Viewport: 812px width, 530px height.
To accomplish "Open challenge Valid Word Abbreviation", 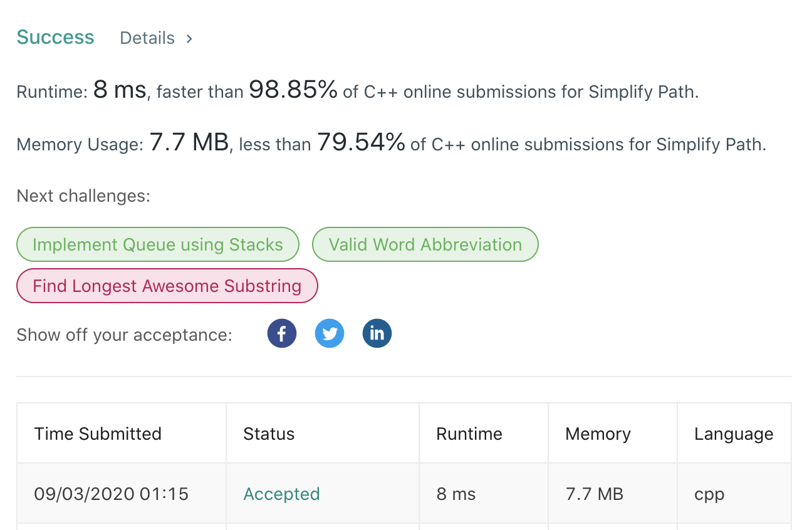I will point(425,244).
